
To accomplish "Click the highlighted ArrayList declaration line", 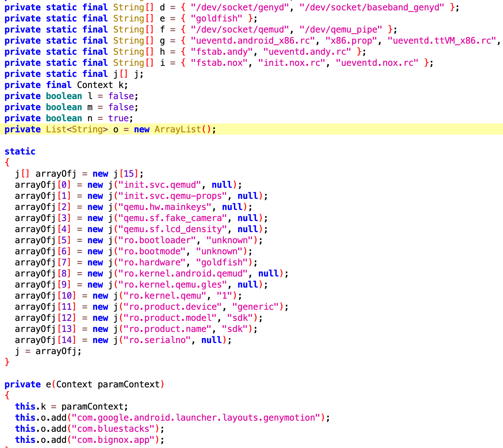I will pyautogui.click(x=251, y=129).
